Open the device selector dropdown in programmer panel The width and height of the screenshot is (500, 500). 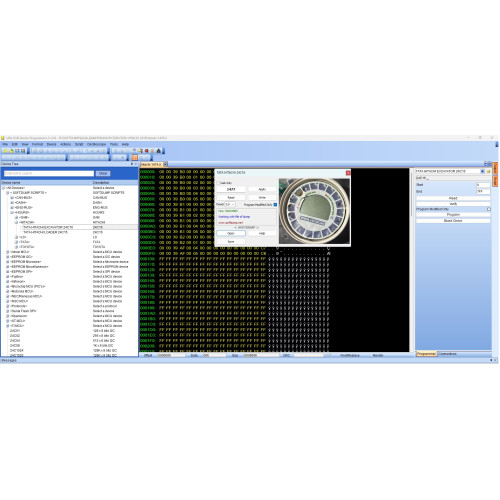tap(482, 171)
